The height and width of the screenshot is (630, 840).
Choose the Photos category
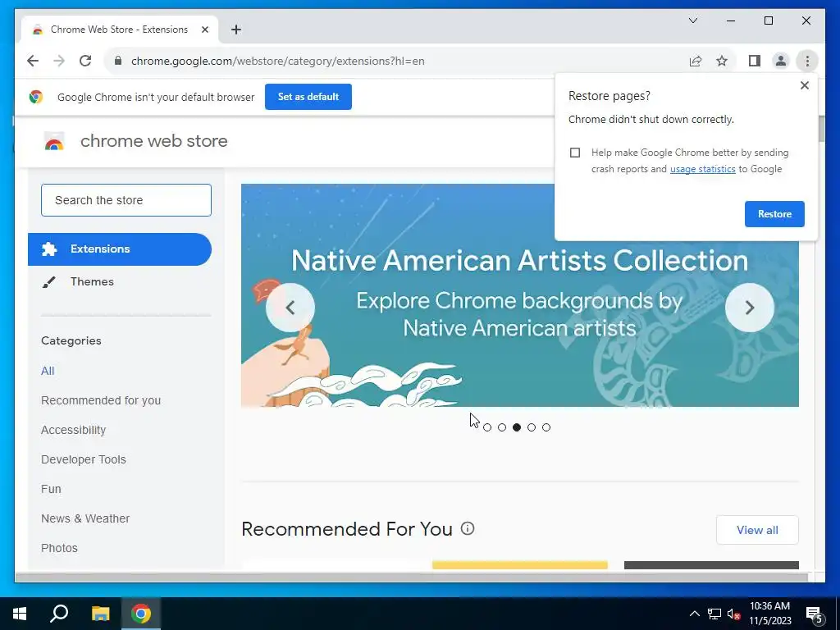click(x=59, y=547)
